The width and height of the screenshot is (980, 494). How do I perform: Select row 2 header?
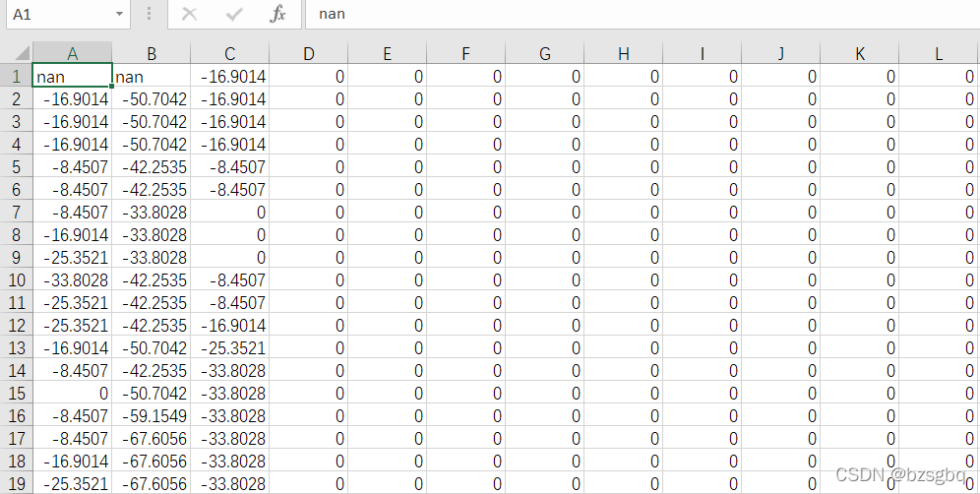(17, 98)
